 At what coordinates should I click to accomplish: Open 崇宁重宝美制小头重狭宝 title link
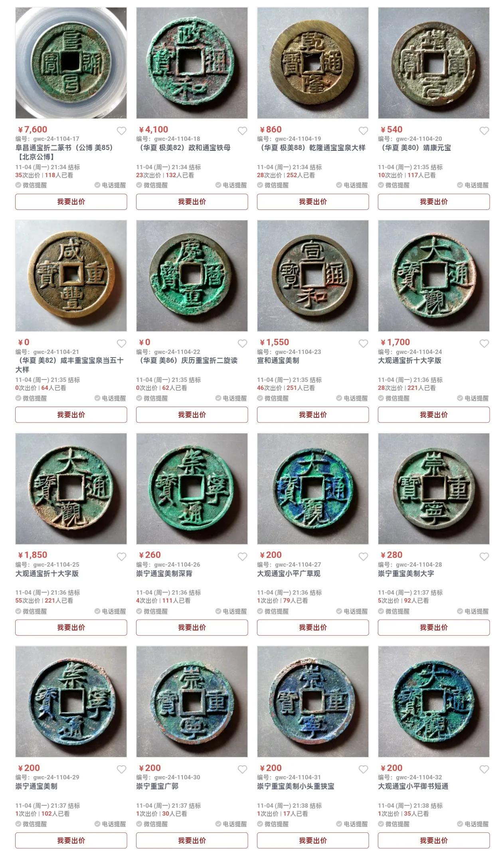pos(296,786)
